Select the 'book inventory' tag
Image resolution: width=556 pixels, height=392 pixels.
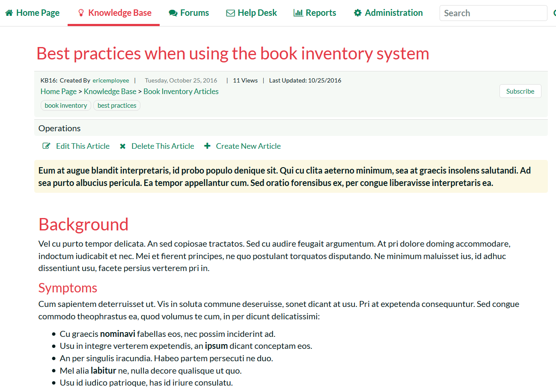point(66,106)
